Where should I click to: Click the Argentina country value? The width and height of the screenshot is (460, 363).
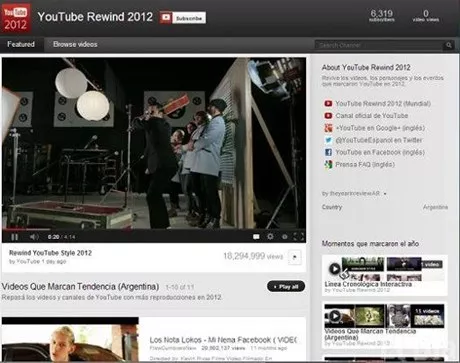(435, 207)
